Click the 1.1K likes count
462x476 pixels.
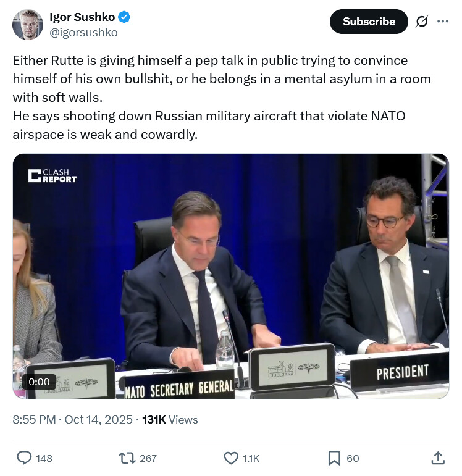point(251,458)
